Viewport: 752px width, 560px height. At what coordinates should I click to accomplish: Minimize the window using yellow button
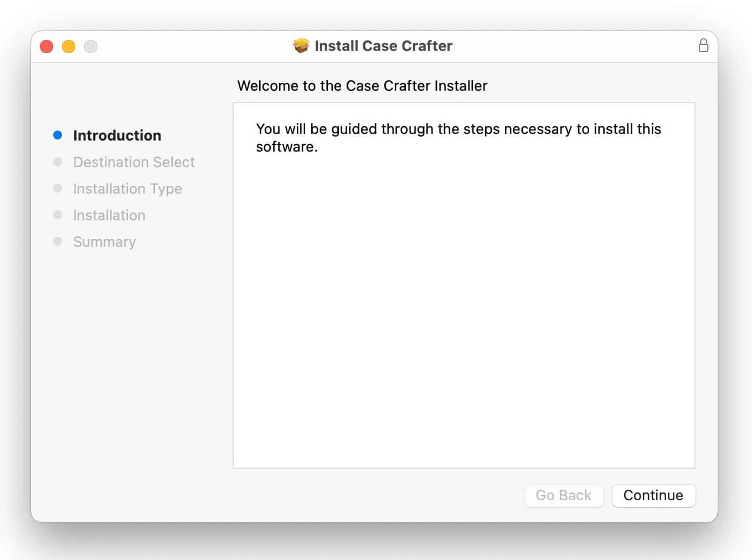(x=69, y=46)
